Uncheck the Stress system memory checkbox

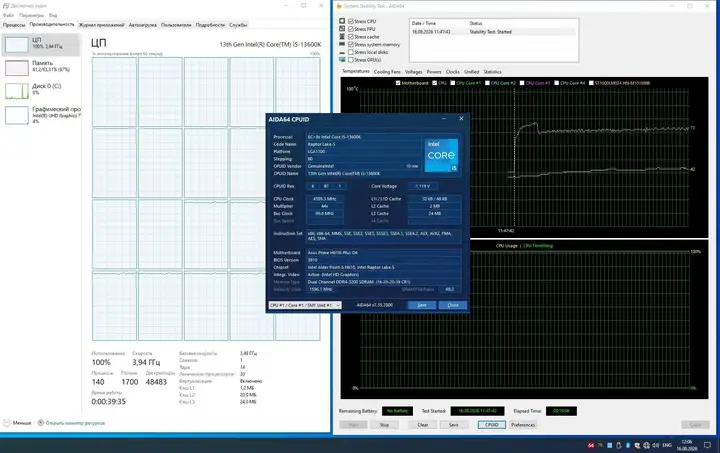[351, 45]
